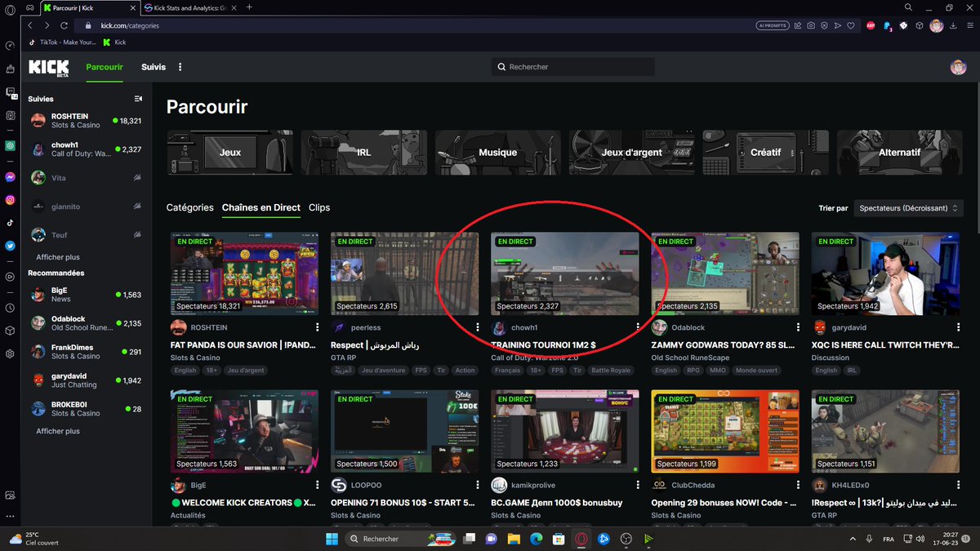
Task: Open File Explorer from taskbar
Action: tap(514, 539)
